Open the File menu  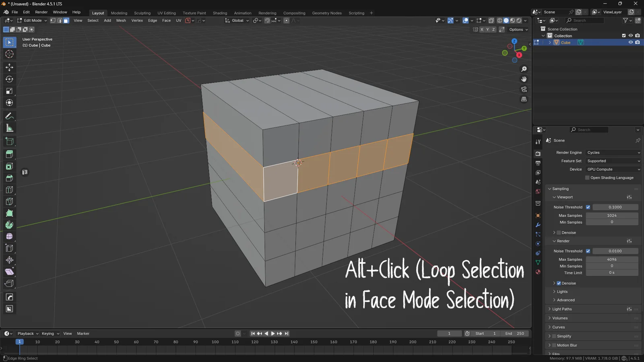point(15,12)
